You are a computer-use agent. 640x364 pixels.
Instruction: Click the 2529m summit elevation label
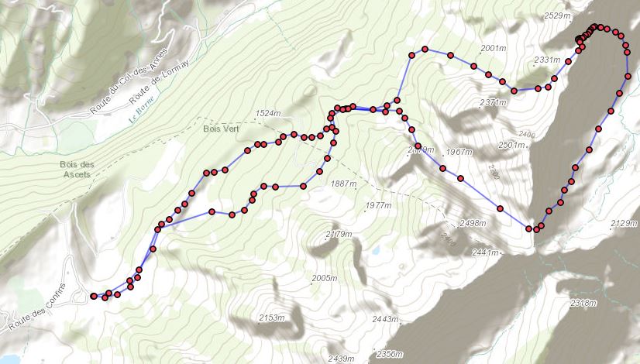pyautogui.click(x=557, y=15)
